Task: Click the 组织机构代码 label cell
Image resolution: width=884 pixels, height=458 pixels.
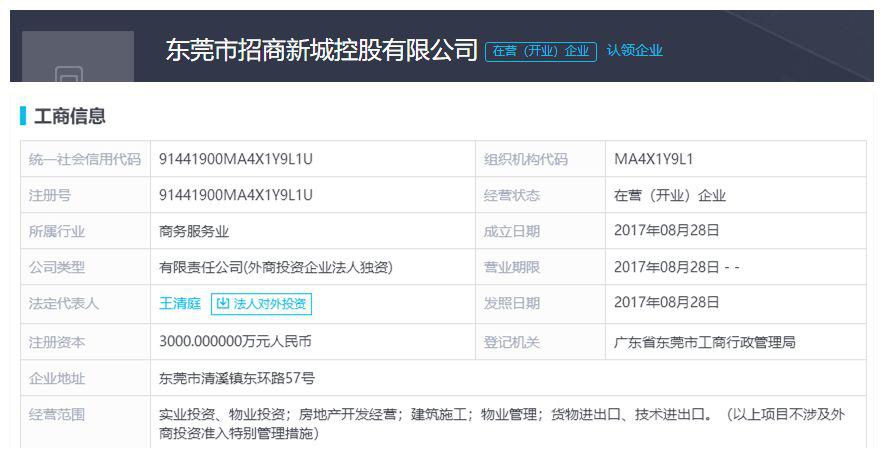Action: click(541, 159)
